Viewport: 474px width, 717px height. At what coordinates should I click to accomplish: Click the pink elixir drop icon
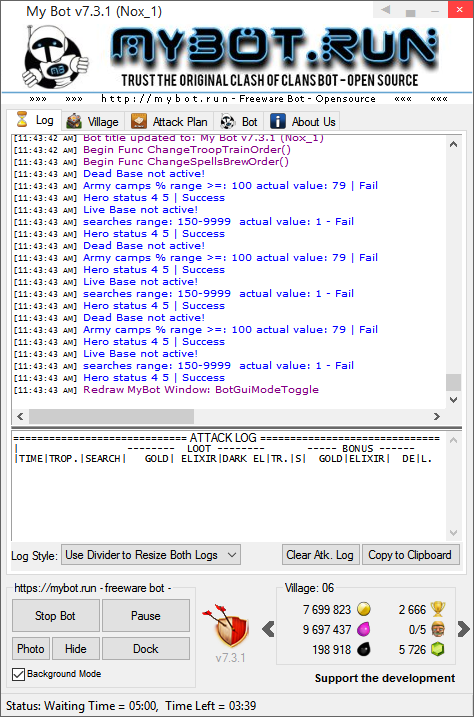coord(364,629)
